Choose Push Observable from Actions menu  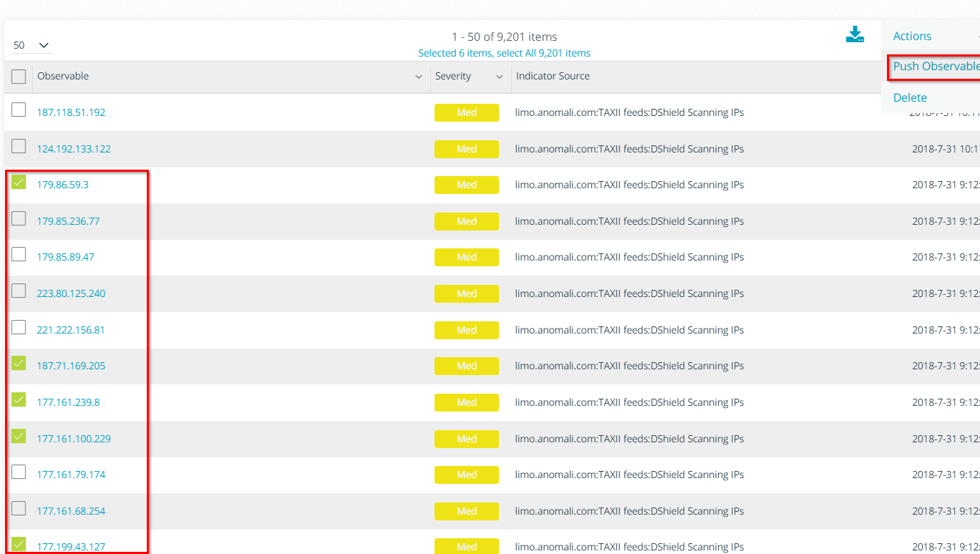[x=936, y=67]
